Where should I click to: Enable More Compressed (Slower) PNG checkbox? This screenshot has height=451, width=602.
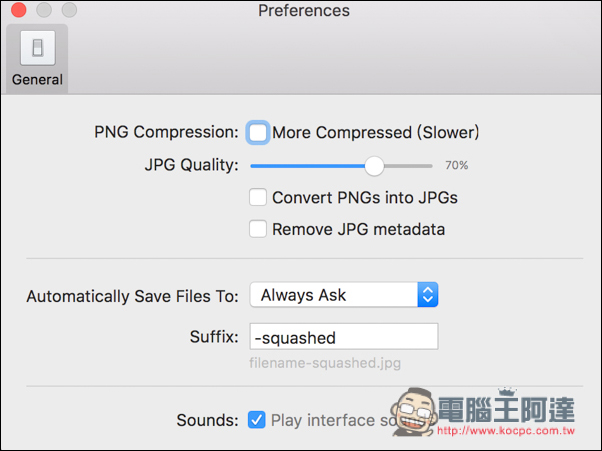coord(258,133)
